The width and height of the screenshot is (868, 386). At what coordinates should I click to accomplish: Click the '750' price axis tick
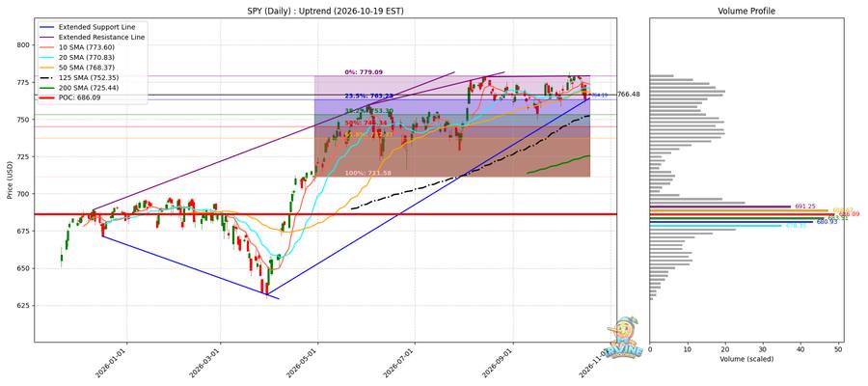point(25,120)
